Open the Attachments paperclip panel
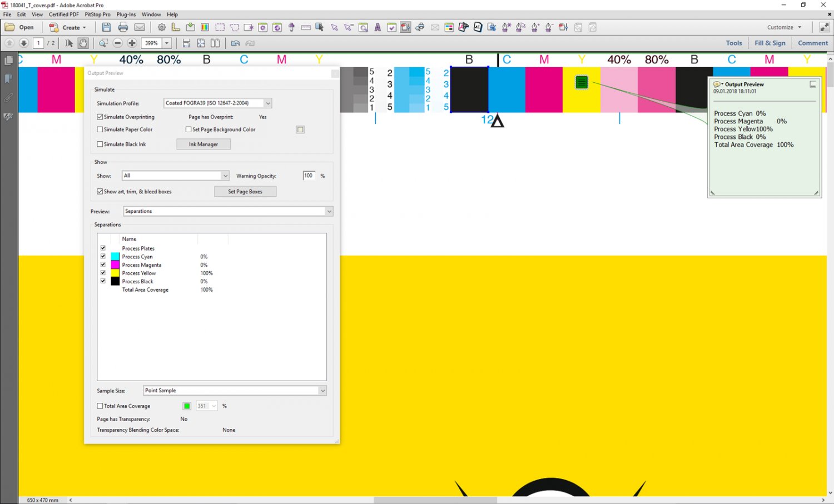The width and height of the screenshot is (834, 504). [x=8, y=98]
